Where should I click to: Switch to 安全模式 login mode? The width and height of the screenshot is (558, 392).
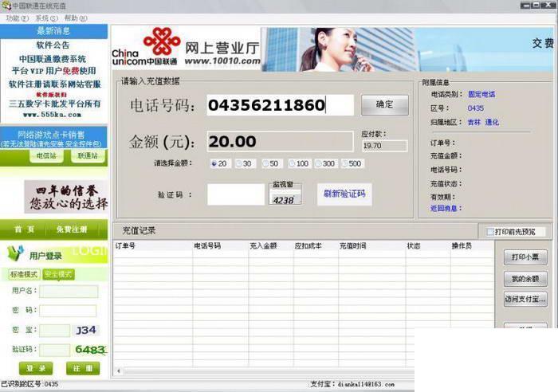[x=58, y=274]
